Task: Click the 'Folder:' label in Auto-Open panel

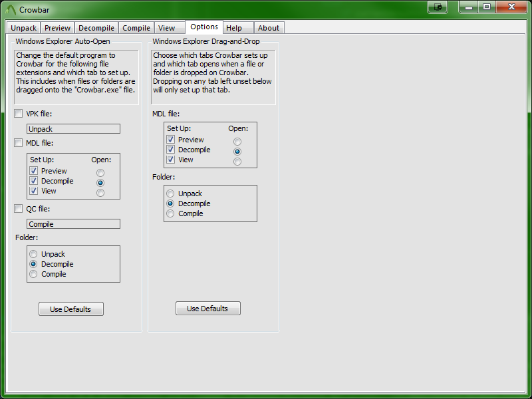Action: pos(27,237)
